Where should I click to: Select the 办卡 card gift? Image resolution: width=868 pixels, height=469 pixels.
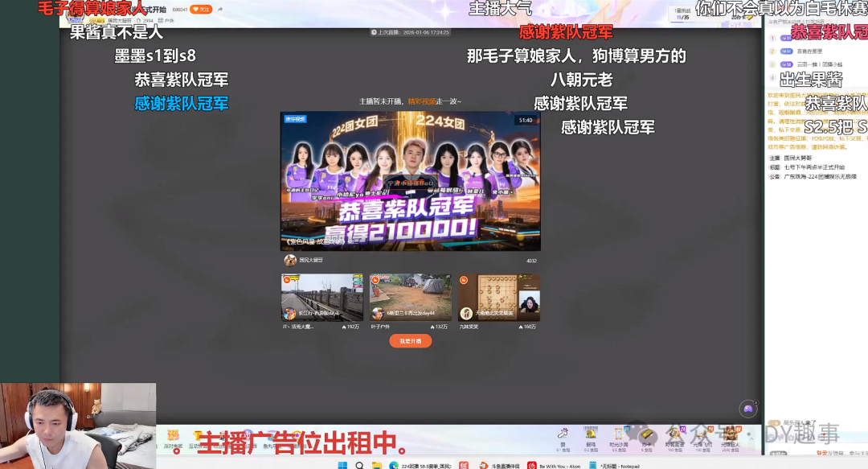point(646,438)
